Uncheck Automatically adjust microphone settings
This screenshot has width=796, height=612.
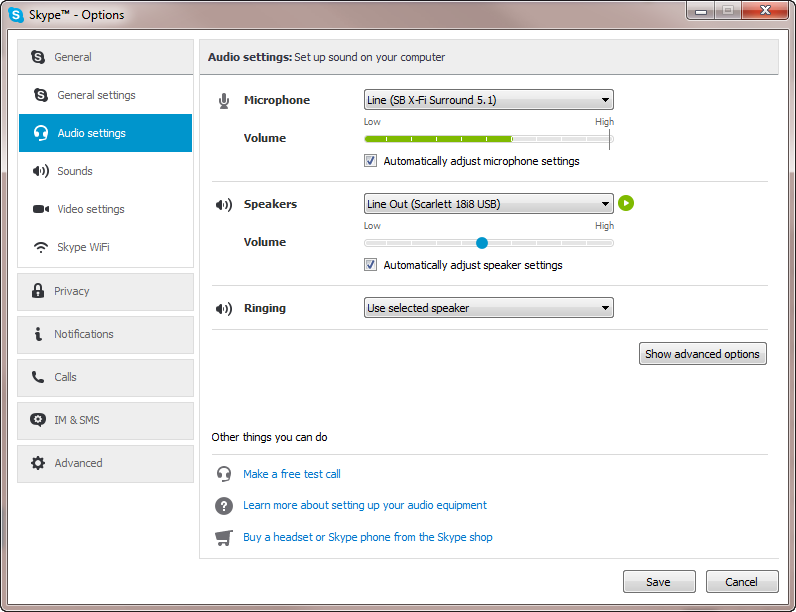371,161
